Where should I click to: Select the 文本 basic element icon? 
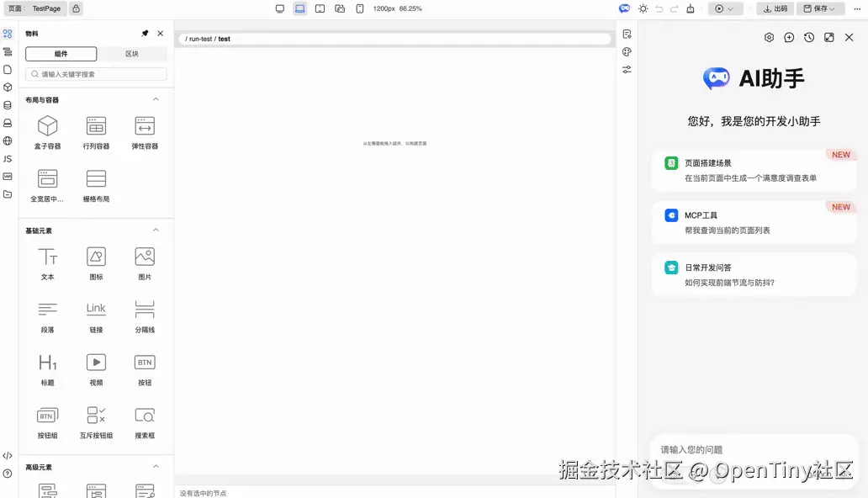click(x=47, y=255)
